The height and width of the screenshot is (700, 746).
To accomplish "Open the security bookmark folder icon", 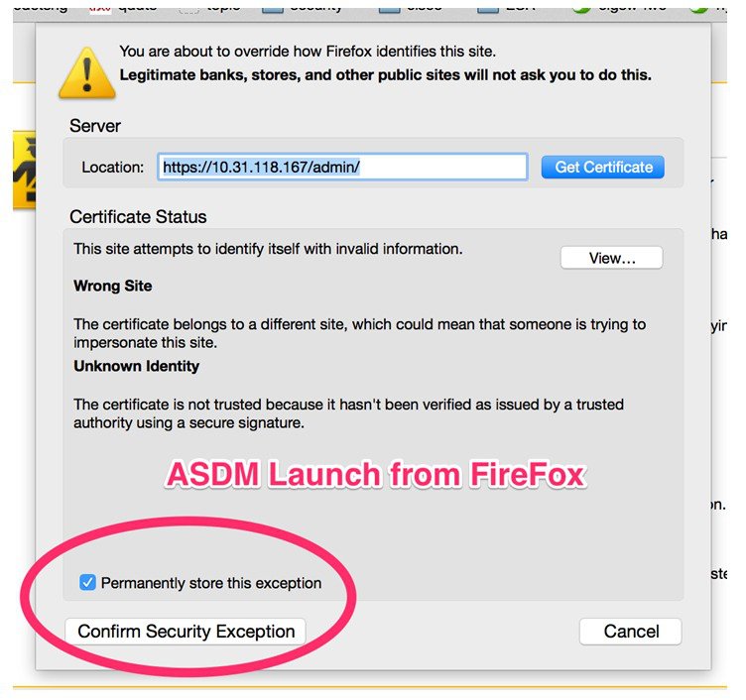I will tap(273, 8).
